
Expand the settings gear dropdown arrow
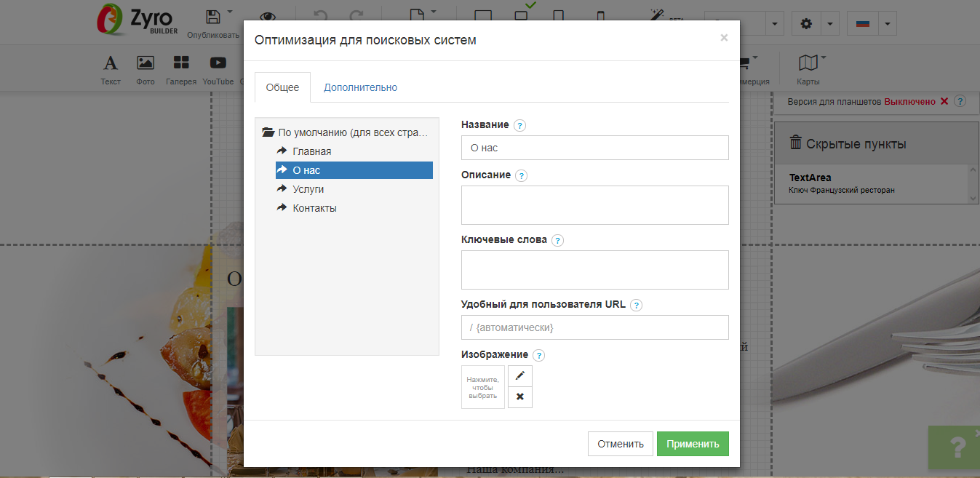point(830,23)
